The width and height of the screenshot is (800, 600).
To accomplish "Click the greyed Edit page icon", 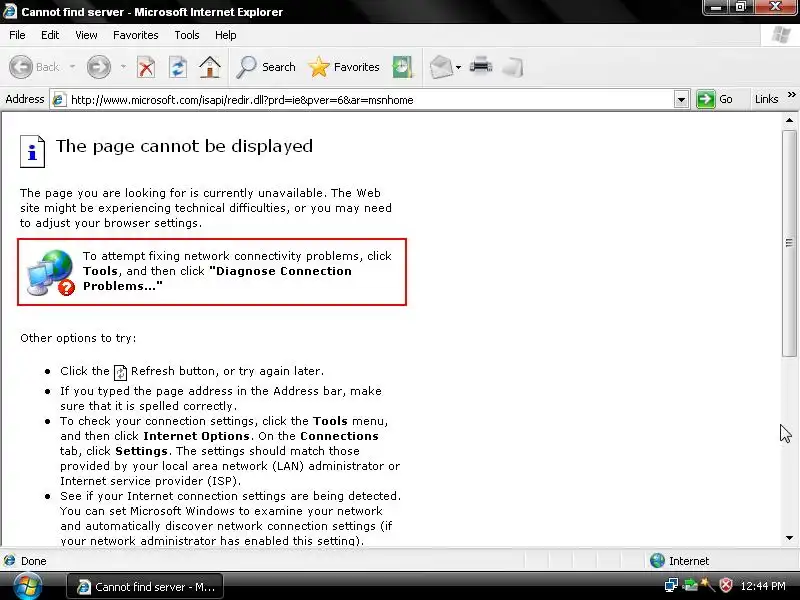I will 513,67.
